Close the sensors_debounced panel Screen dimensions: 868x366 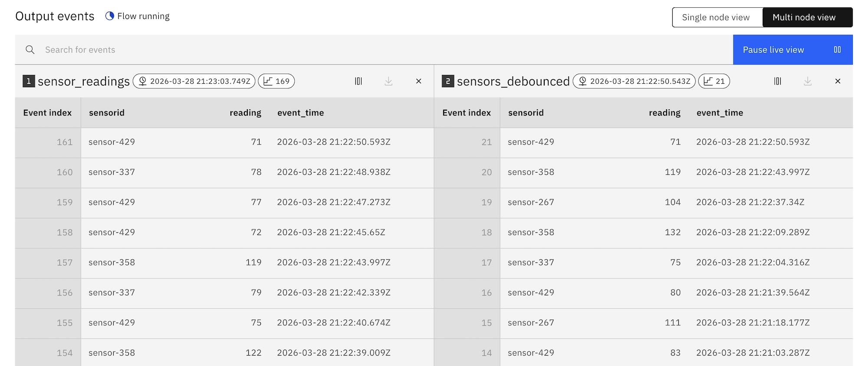838,81
